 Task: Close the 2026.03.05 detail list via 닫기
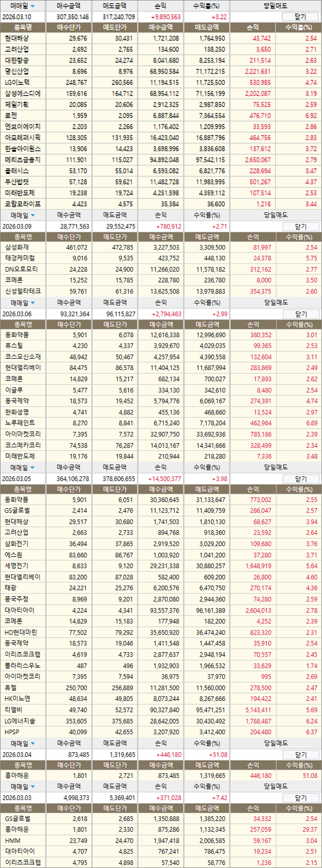point(300,479)
